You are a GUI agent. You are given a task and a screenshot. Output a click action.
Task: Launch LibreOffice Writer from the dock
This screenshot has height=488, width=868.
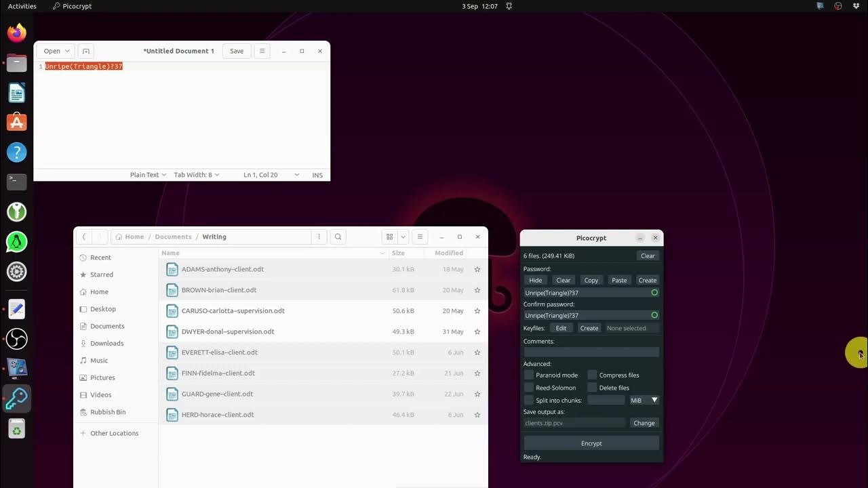click(x=17, y=92)
